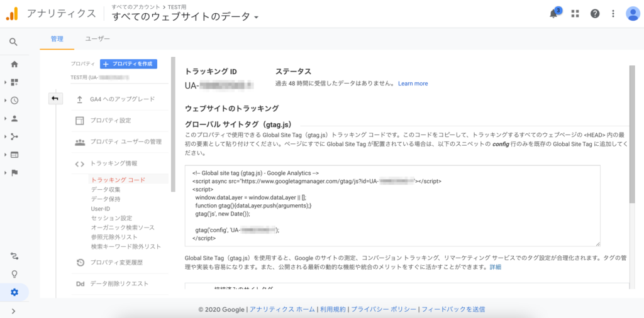Open the vertical three-dot menu
This screenshot has height=318, width=644.
pyautogui.click(x=613, y=14)
